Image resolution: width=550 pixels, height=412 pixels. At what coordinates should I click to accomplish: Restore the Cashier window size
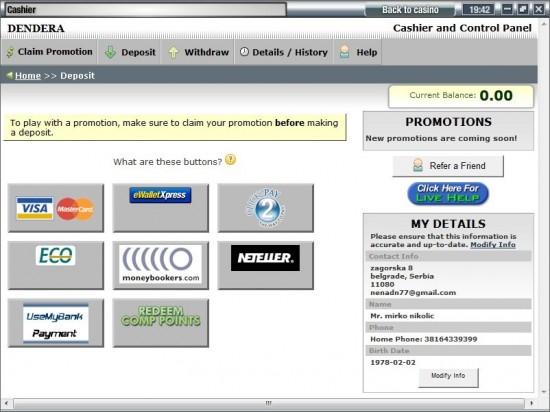[523, 9]
